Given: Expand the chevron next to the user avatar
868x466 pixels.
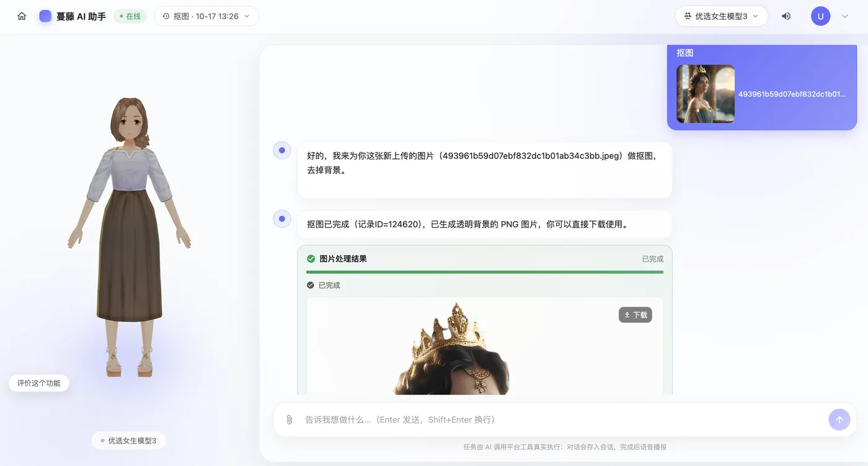Looking at the screenshot, I should point(844,16).
